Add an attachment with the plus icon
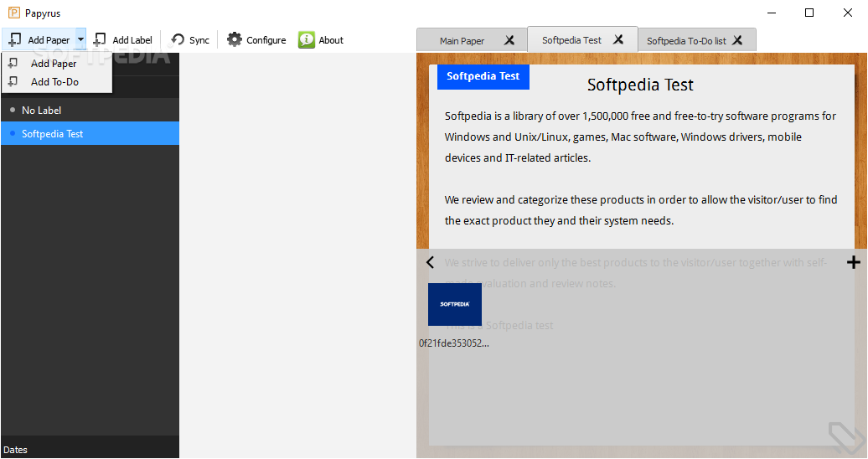This screenshot has width=868, height=459. (854, 262)
